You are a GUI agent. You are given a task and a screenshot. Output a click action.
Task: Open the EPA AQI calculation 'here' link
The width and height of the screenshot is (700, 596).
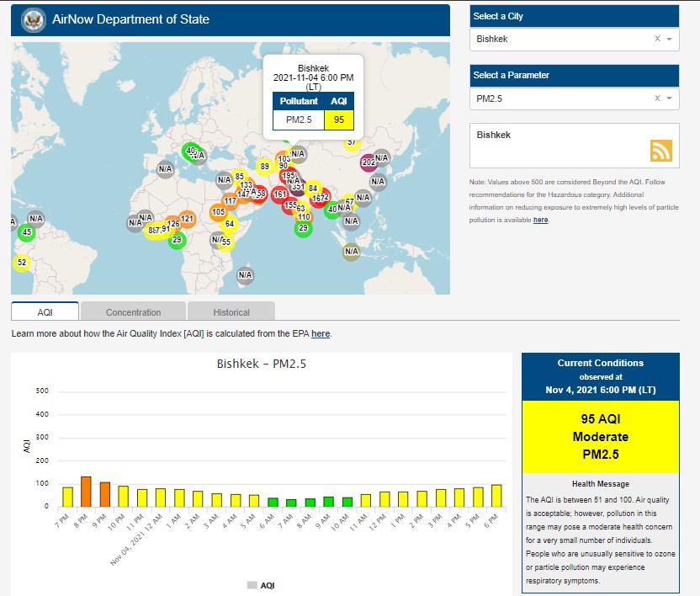(x=321, y=334)
